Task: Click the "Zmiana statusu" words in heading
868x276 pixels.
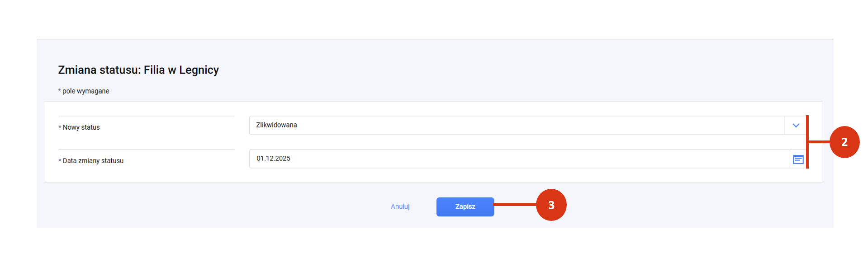Action: tap(99, 70)
